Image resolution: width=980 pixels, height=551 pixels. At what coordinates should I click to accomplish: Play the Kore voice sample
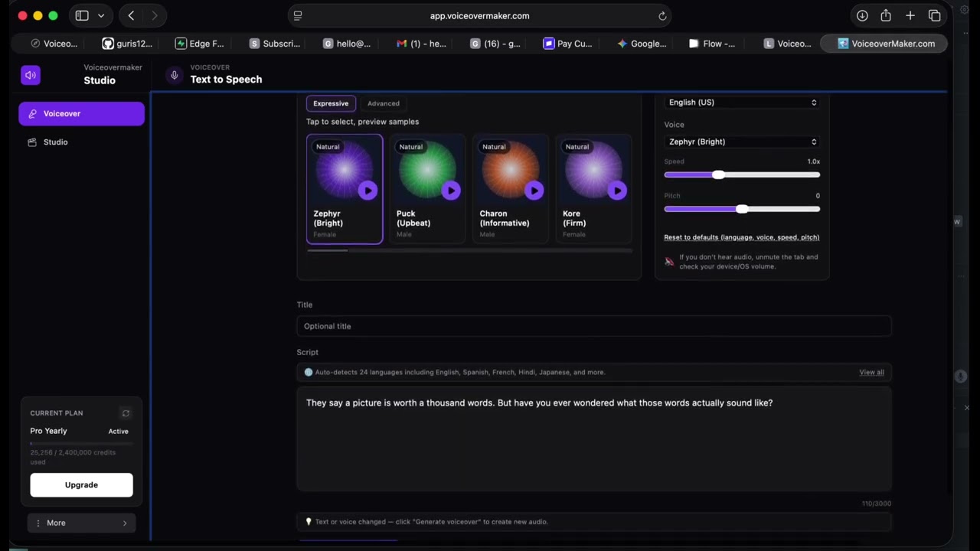click(617, 191)
